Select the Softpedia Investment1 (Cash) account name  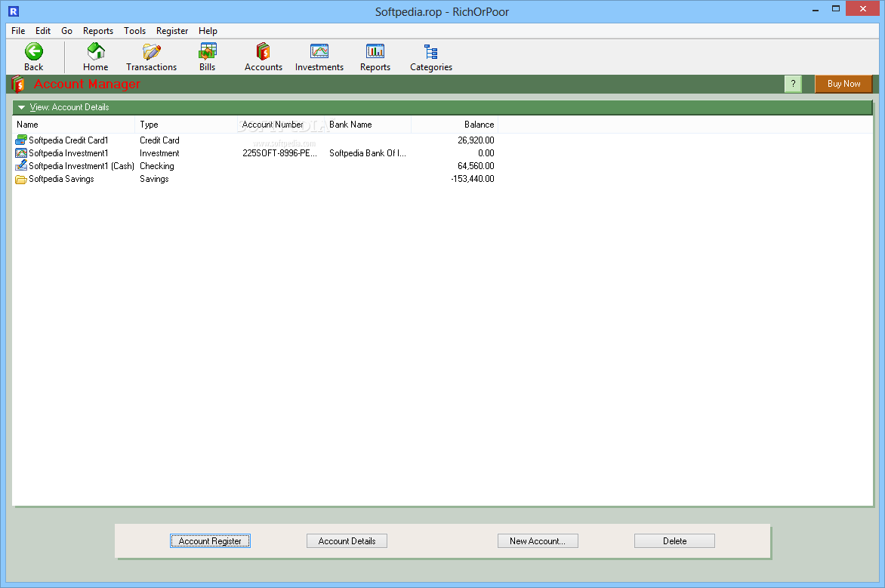pos(82,166)
